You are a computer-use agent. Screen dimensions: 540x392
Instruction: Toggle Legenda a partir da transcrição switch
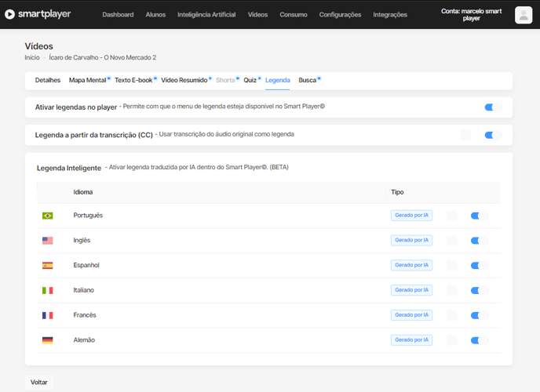tap(493, 135)
